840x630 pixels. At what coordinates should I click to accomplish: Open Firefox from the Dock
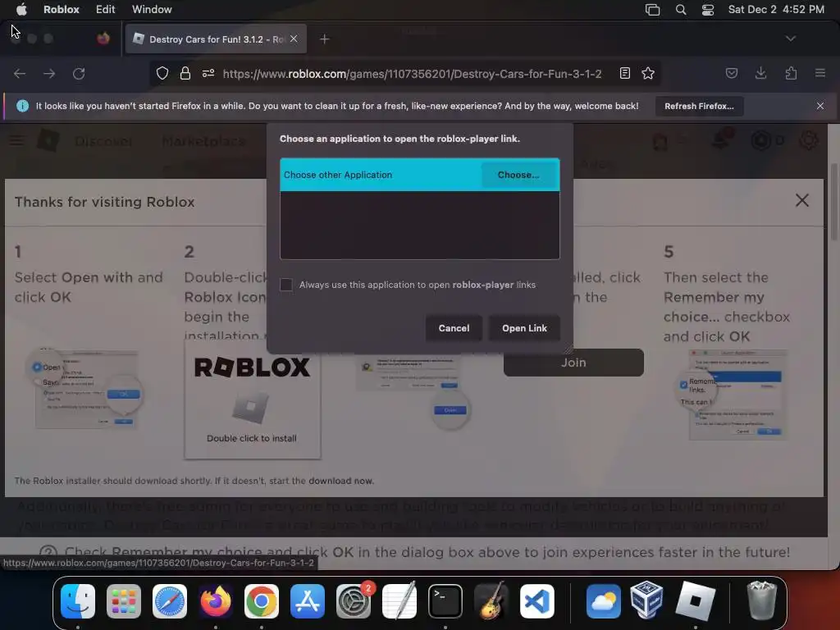[216, 601]
